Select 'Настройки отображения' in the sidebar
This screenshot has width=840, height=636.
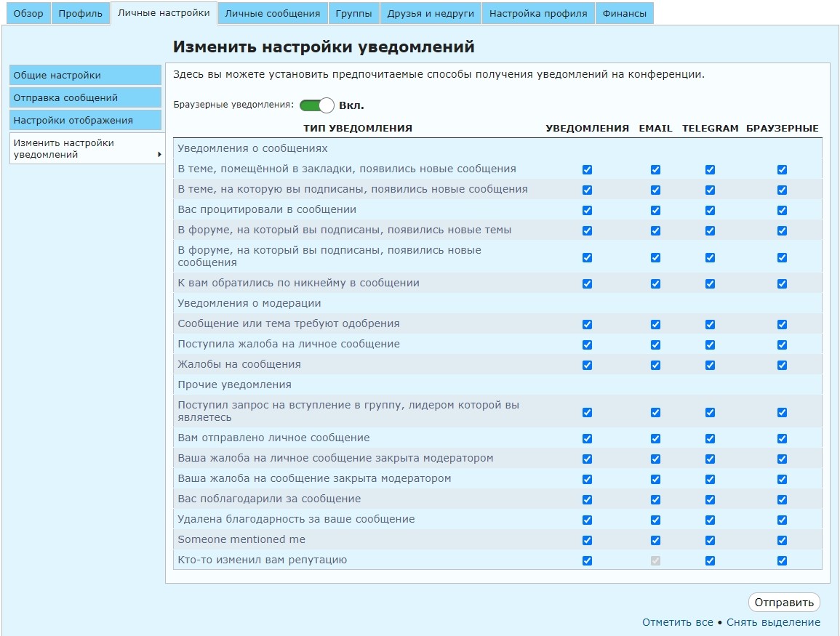(85, 121)
